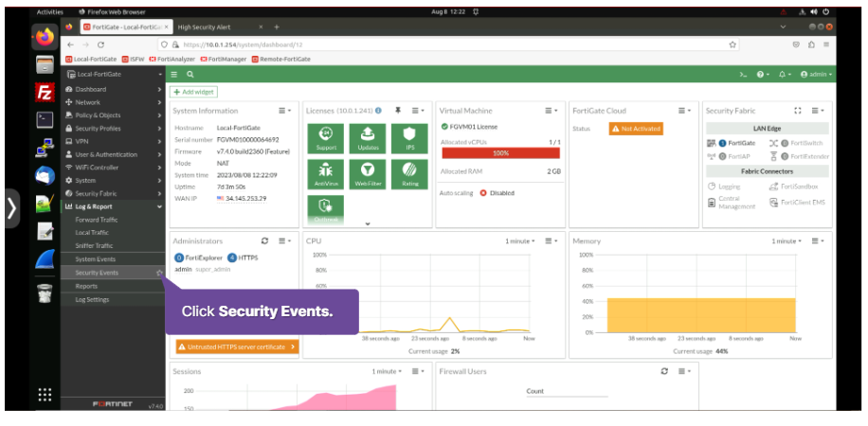Screen dimensions: 868x426
Task: Go back with the Firefox back arrow
Action: (70, 44)
